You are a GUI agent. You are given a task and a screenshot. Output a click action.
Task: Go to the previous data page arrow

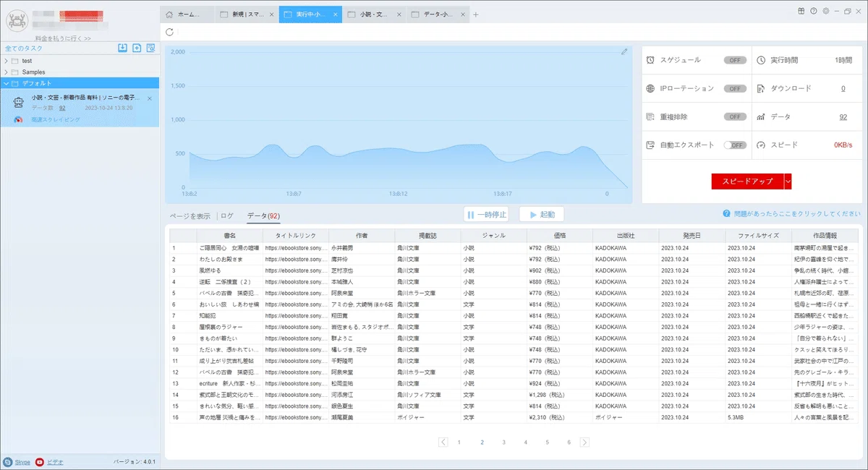[443, 442]
